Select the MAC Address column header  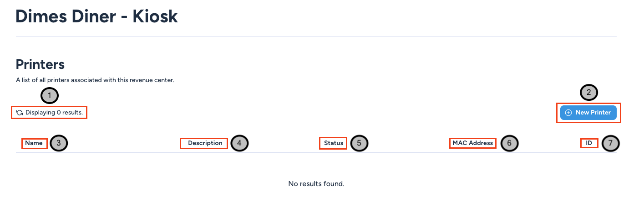coord(472,143)
